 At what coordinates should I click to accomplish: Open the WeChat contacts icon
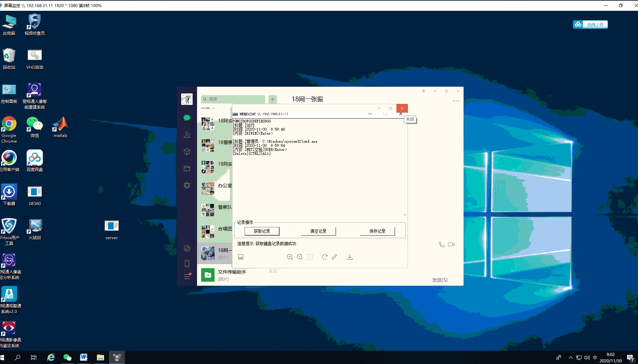(187, 135)
